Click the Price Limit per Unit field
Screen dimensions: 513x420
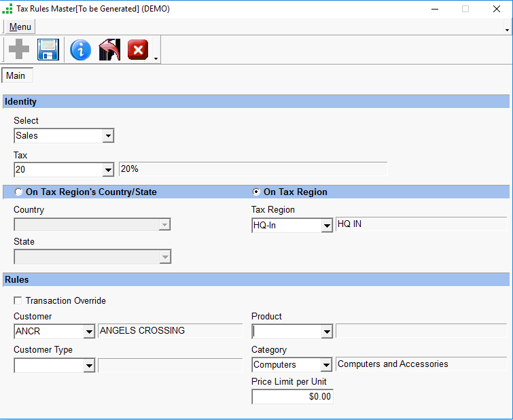click(292, 397)
